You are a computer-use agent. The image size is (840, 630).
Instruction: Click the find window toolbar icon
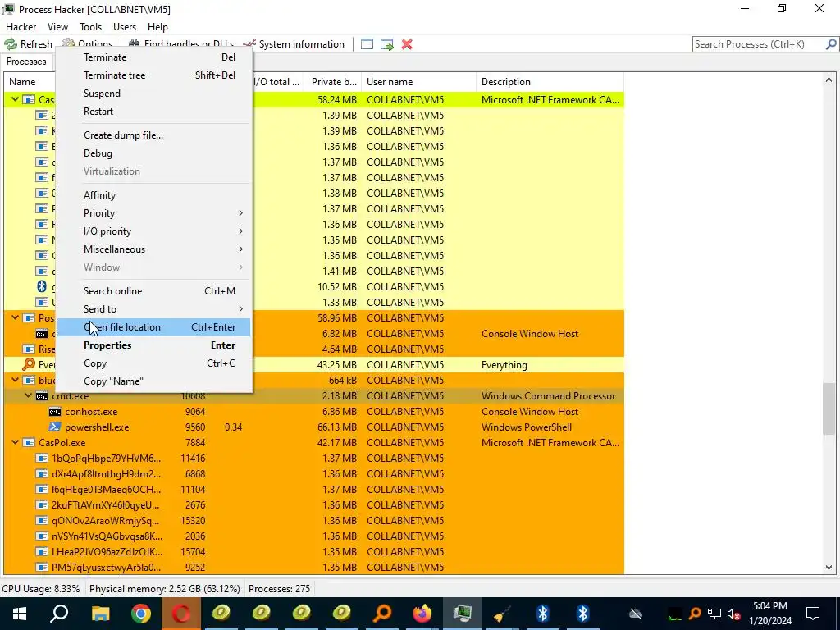[367, 44]
